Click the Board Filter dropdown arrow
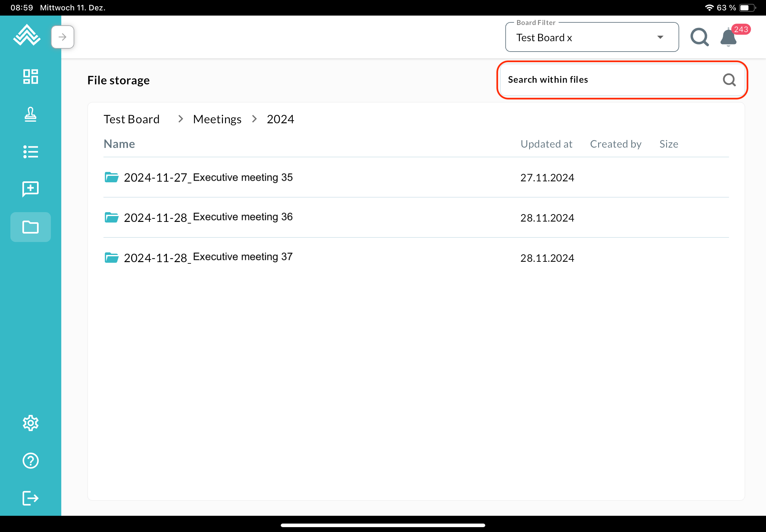Screen dimensions: 766x532 (660, 37)
